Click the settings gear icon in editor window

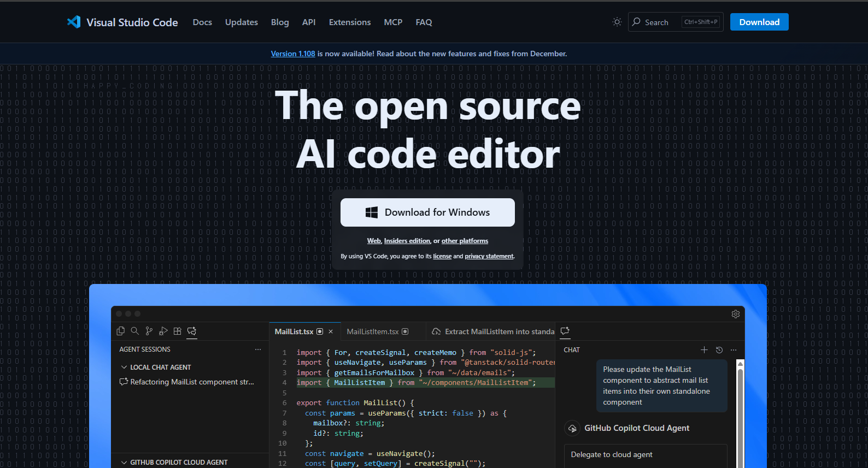point(736,314)
